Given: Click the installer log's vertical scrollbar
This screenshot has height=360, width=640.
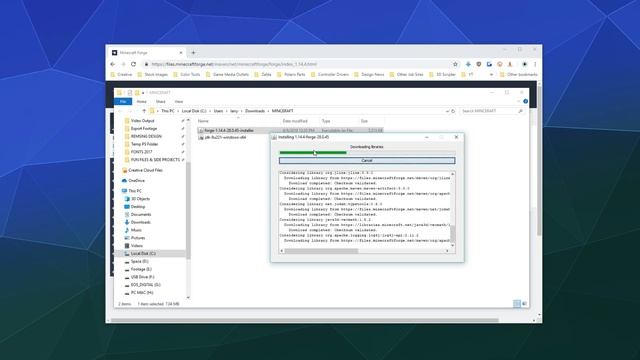Looking at the screenshot, I should point(452,233).
